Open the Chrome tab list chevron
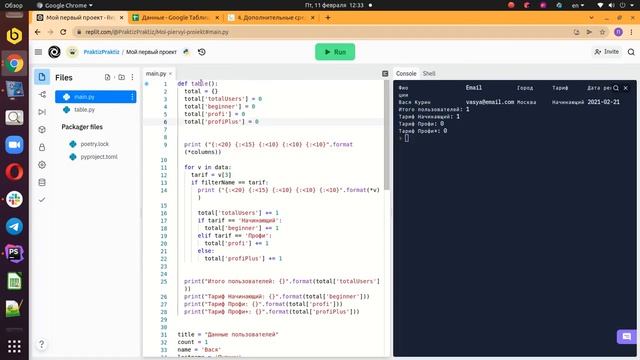Image resolution: width=640 pixels, height=360 pixels. (x=591, y=18)
